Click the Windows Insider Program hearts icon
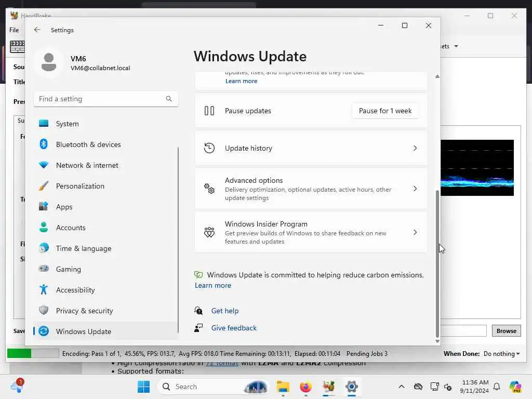 coord(209,232)
